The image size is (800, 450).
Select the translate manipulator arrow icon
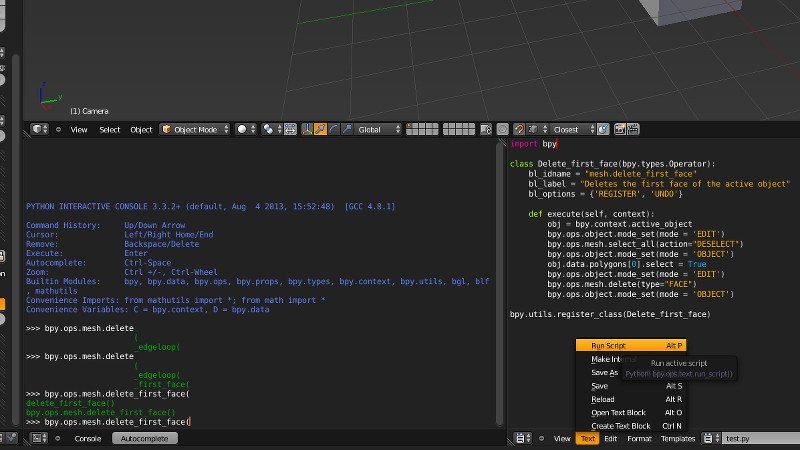tap(320, 130)
